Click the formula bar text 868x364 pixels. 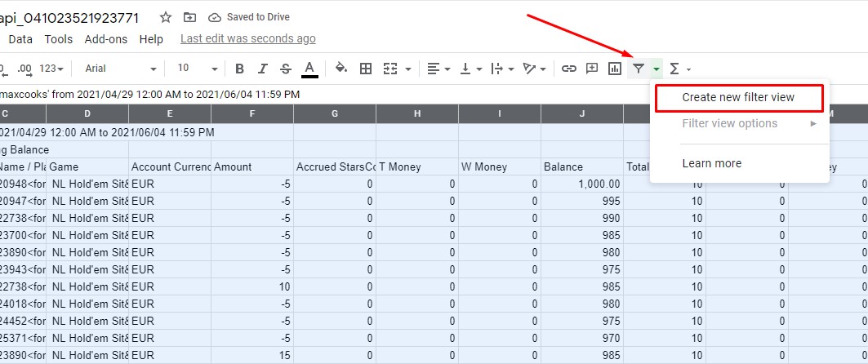pyautogui.click(x=150, y=95)
